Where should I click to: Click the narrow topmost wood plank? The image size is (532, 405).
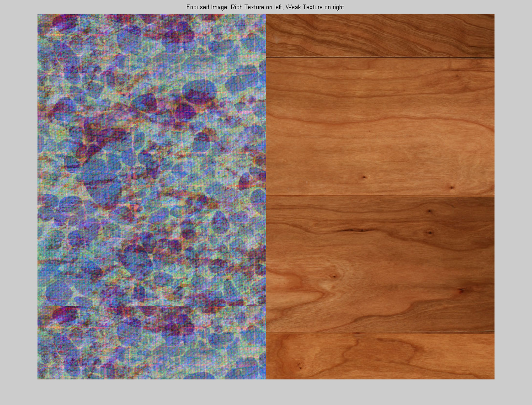[380, 35]
